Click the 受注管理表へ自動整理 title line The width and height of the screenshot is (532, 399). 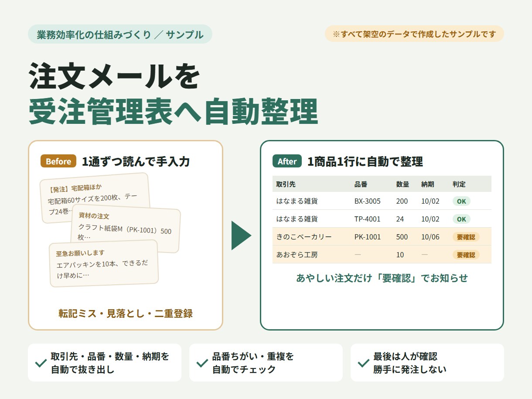tap(173, 112)
